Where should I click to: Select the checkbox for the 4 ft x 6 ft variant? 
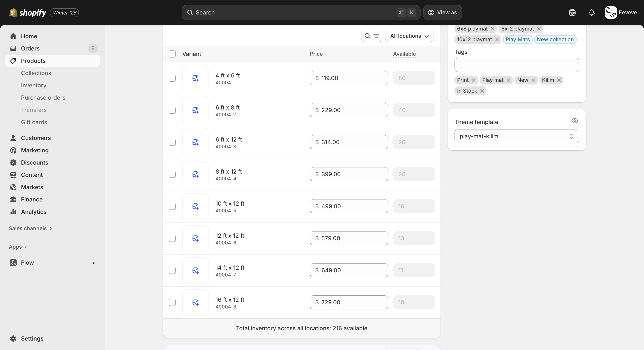tap(172, 78)
